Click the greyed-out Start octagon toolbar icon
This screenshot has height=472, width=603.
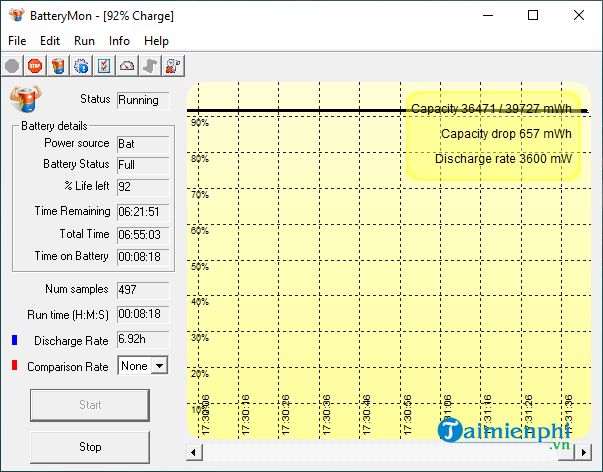point(12,66)
